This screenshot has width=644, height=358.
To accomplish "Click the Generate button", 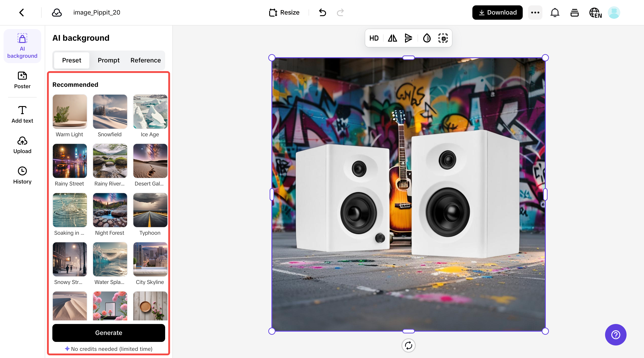I will point(109,333).
